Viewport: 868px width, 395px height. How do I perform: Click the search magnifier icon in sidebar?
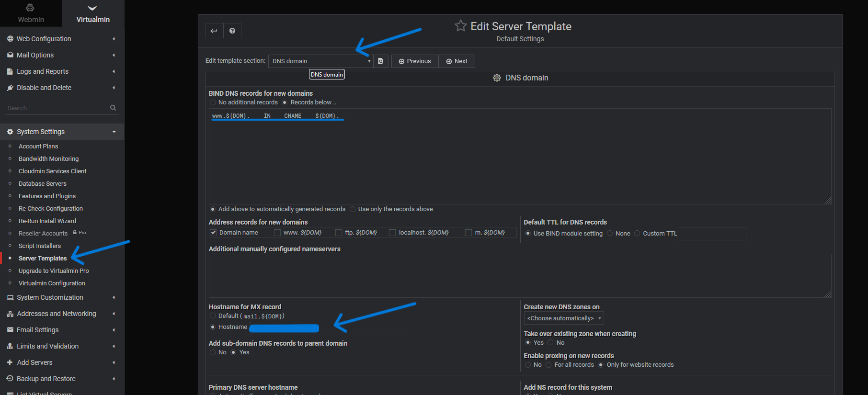[113, 108]
